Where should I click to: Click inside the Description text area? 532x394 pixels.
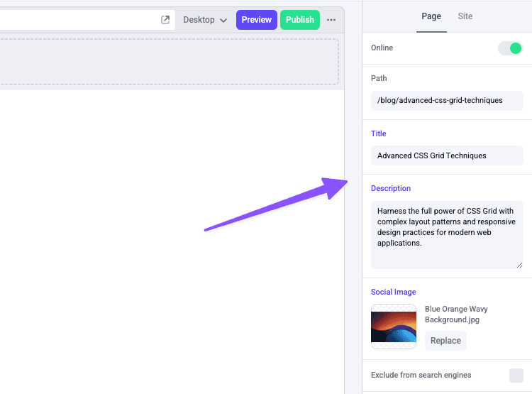tap(447, 234)
